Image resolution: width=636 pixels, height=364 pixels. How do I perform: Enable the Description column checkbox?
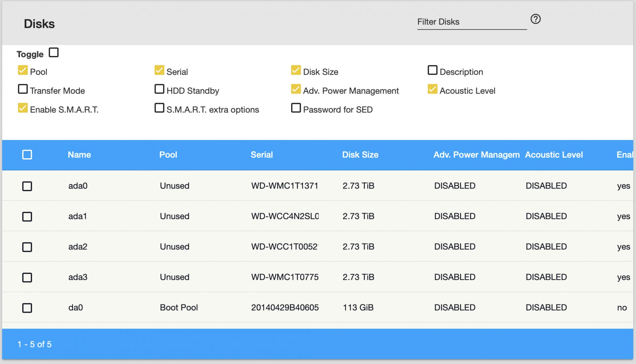(x=432, y=70)
